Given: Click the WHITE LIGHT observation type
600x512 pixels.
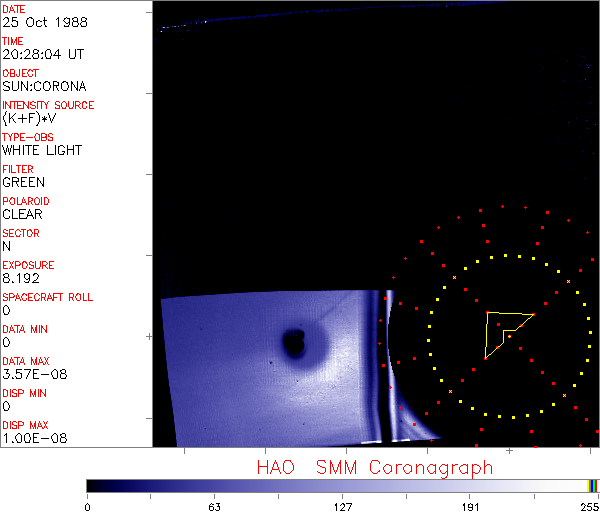Looking at the screenshot, I should 42,150.
